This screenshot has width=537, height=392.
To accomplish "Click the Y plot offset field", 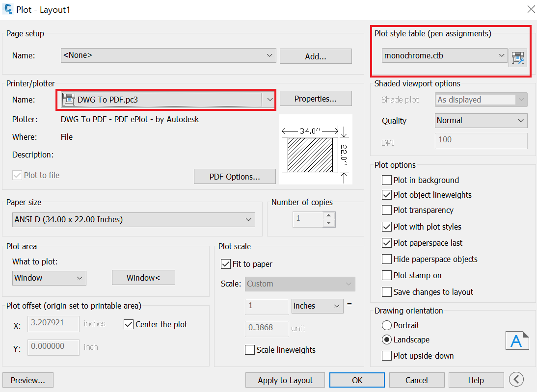I will click(54, 347).
